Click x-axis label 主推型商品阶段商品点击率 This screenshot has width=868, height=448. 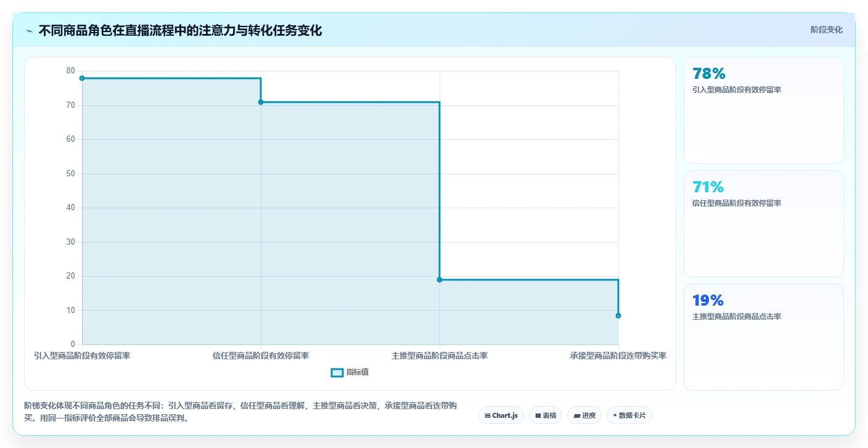[x=440, y=356]
